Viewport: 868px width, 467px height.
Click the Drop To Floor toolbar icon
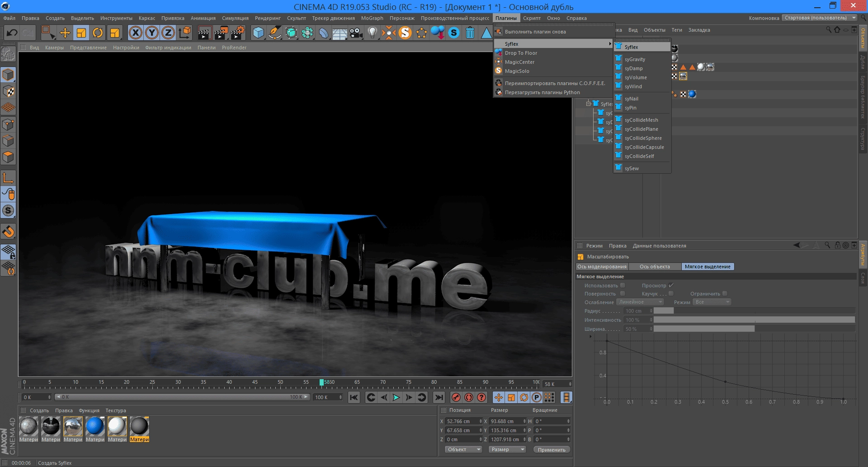(x=438, y=33)
